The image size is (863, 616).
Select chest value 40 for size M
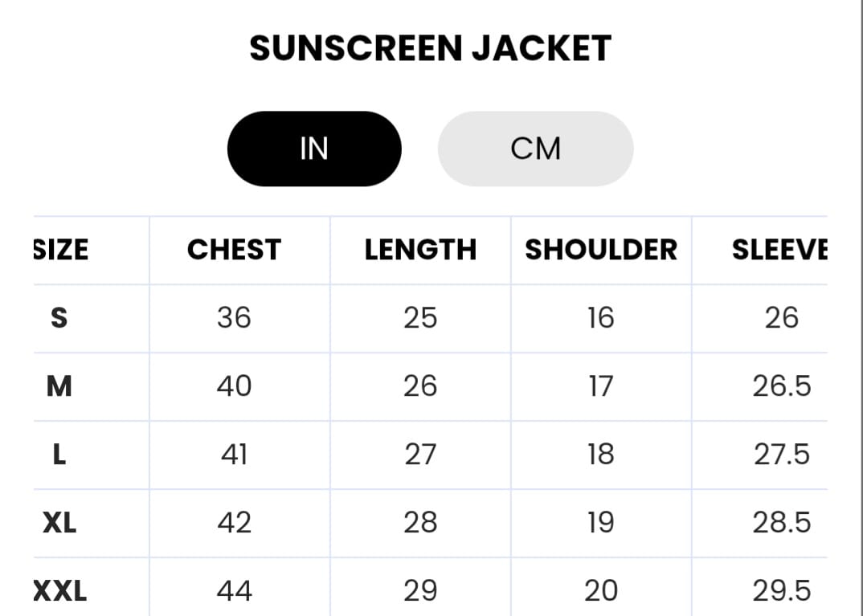234,386
